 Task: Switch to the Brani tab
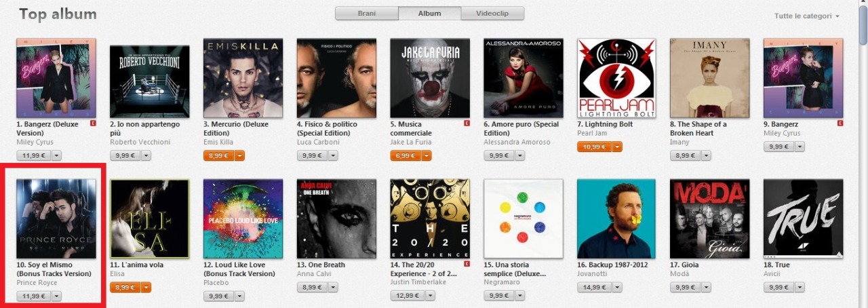tap(367, 14)
